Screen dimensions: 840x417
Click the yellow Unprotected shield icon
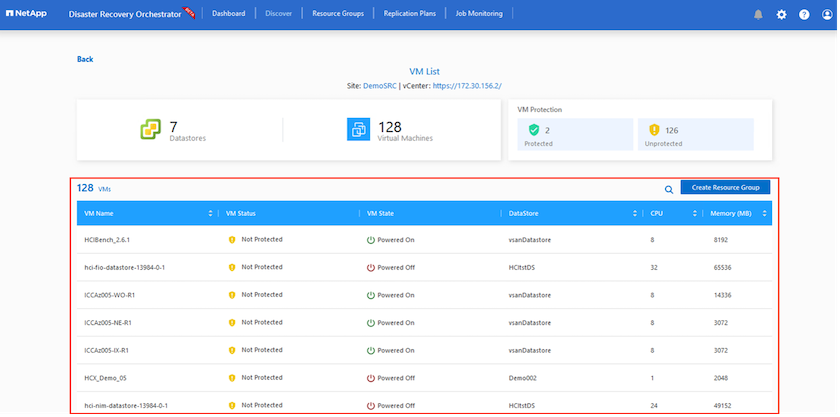click(653, 132)
